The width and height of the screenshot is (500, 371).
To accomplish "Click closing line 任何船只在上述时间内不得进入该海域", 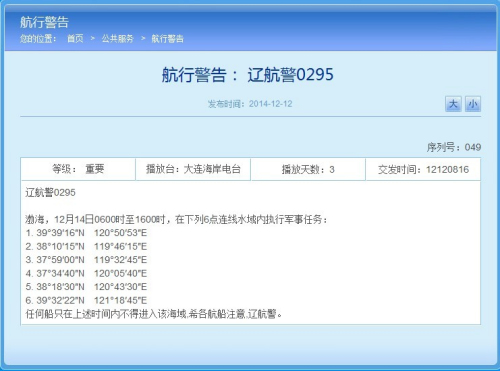I will tap(154, 314).
